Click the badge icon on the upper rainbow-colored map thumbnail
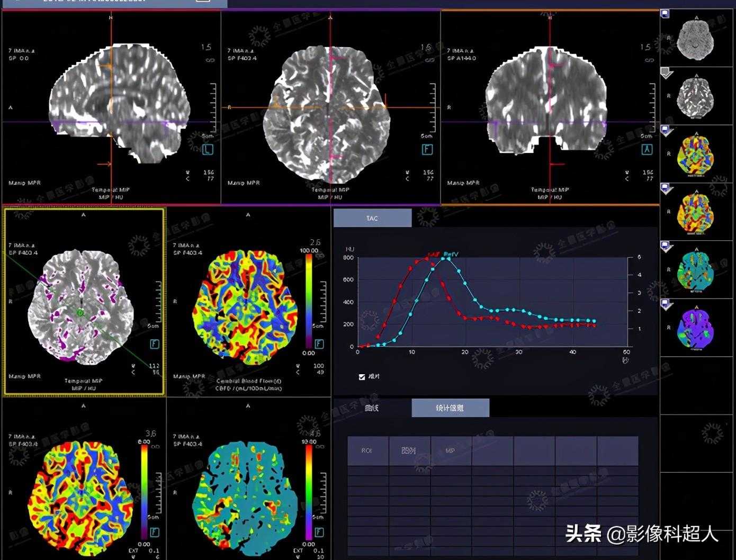The height and width of the screenshot is (560, 736). pyautogui.click(x=667, y=131)
